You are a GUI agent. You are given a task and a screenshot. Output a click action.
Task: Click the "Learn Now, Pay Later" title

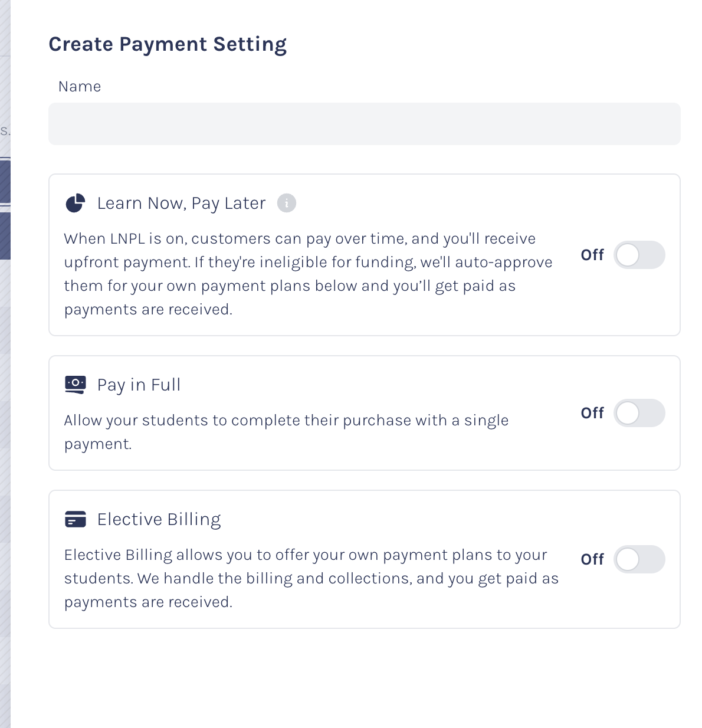181,204
